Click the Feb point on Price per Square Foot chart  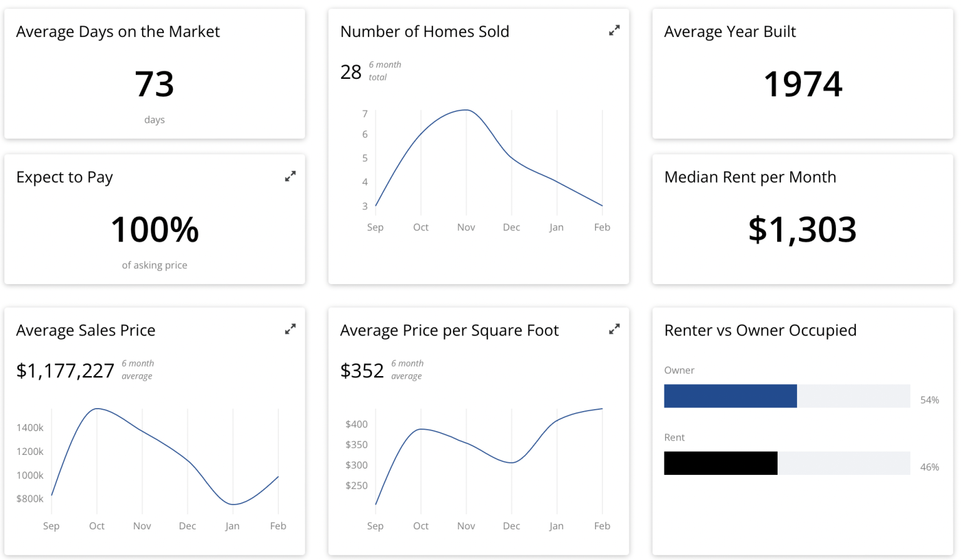[602, 409]
